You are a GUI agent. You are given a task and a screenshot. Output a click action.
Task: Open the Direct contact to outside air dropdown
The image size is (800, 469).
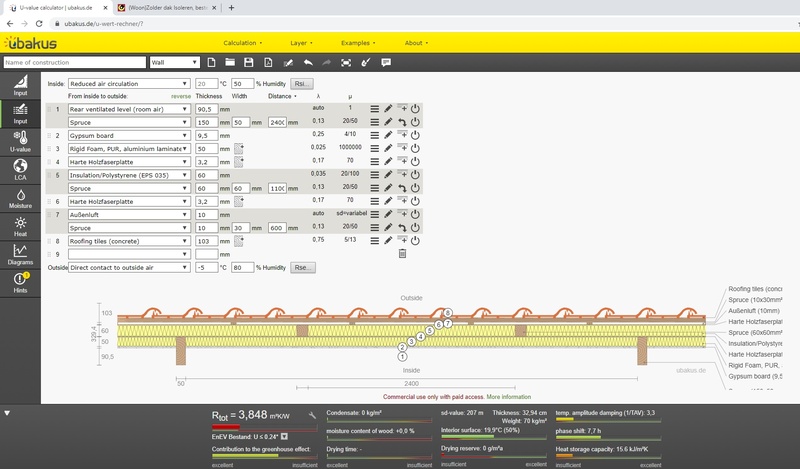pos(129,267)
